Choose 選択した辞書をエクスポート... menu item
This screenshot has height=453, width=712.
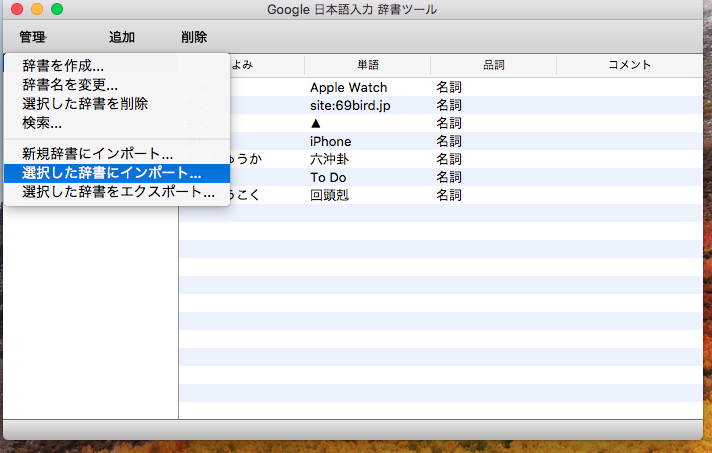(117, 192)
